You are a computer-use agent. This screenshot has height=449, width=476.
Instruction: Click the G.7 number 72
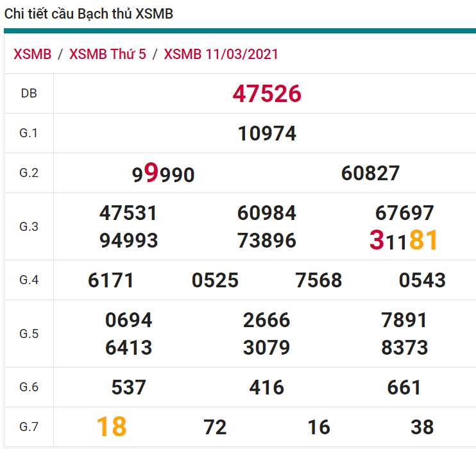tap(215, 427)
